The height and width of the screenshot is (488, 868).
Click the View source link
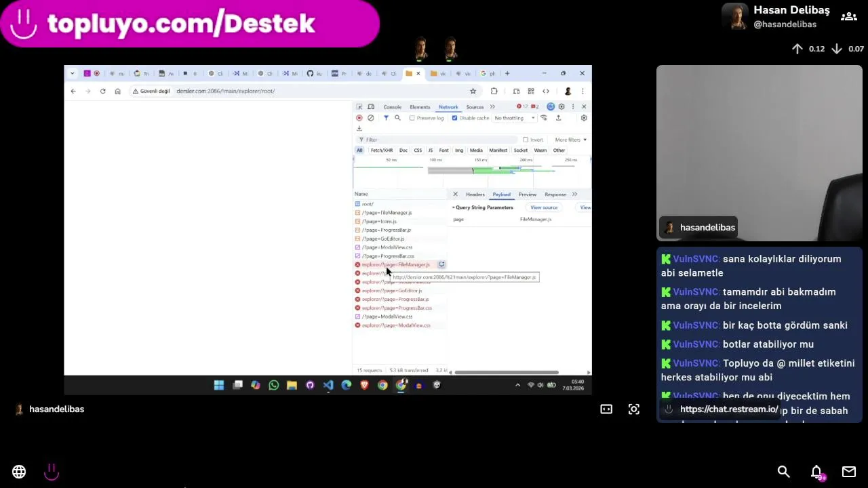pyautogui.click(x=544, y=207)
